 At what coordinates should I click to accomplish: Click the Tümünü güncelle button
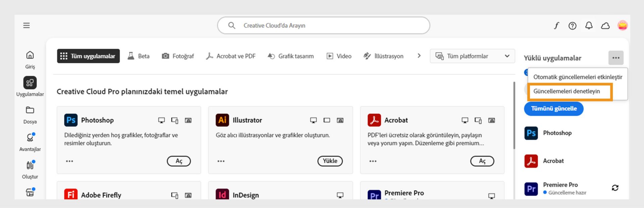click(x=553, y=109)
